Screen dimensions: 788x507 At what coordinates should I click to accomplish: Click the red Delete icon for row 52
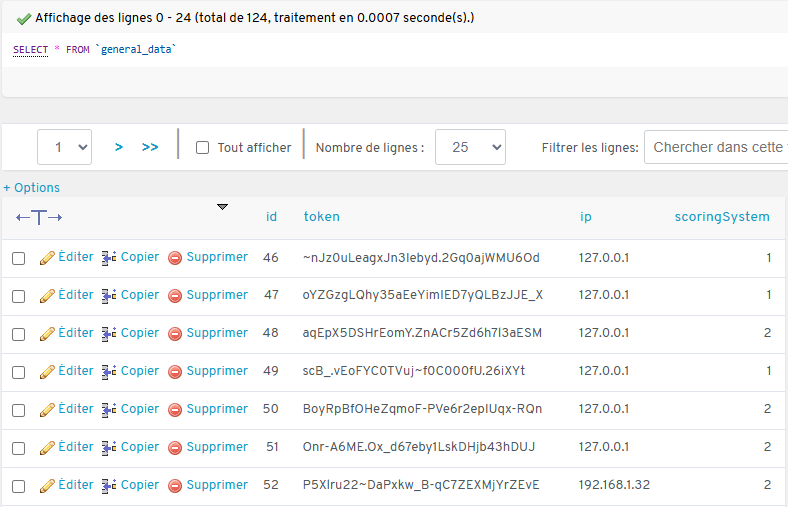(x=175, y=486)
